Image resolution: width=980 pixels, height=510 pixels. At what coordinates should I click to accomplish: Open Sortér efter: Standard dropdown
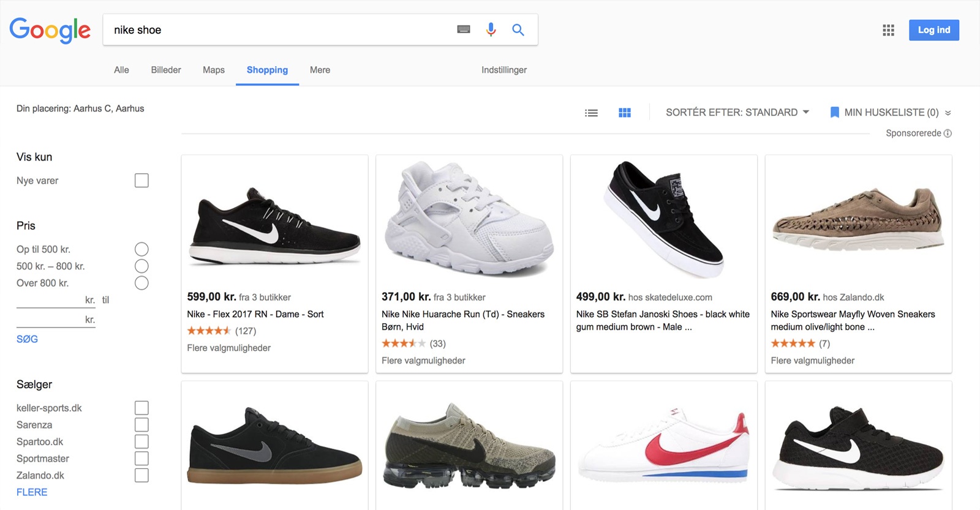[x=737, y=112]
